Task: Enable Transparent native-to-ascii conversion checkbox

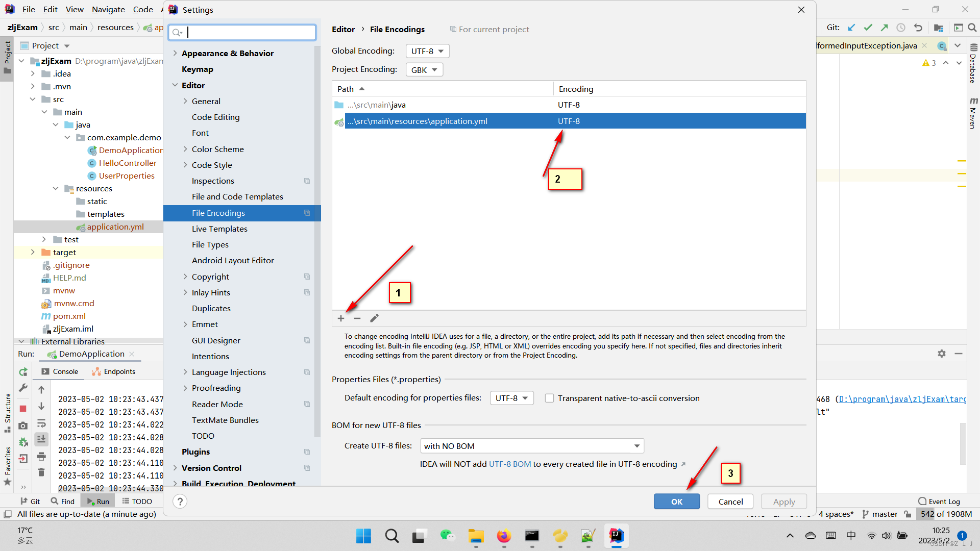Action: click(x=549, y=398)
